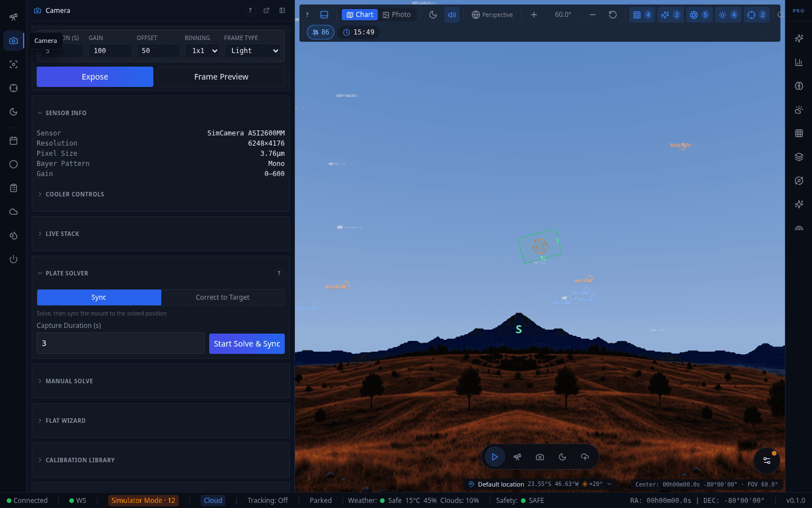Click the zoom out minus icon

[593, 15]
